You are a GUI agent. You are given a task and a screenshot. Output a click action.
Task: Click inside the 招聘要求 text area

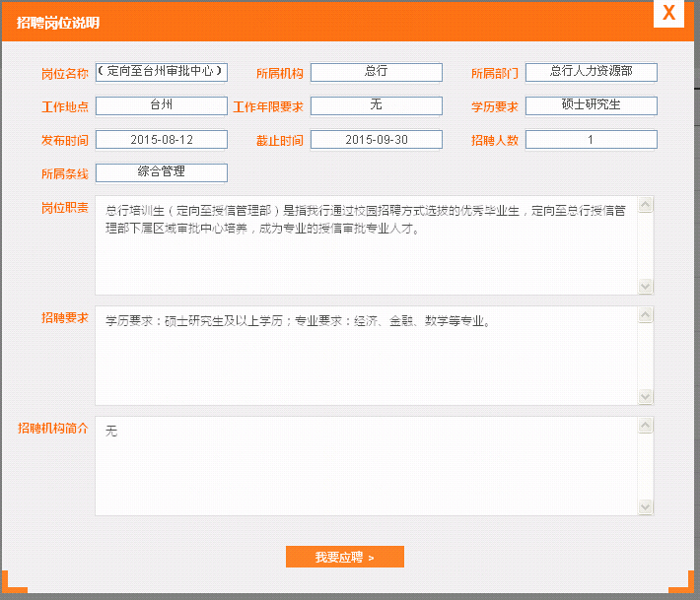click(x=366, y=355)
